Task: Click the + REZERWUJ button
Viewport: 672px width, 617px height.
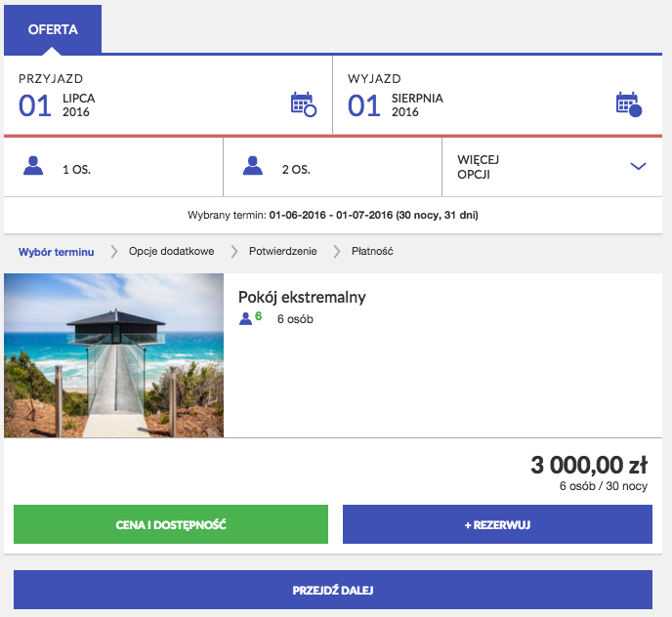Action: coord(497,524)
